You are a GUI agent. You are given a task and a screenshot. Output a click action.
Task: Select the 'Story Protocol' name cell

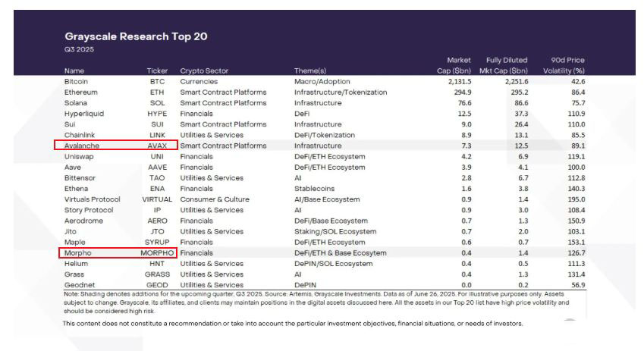(x=89, y=210)
